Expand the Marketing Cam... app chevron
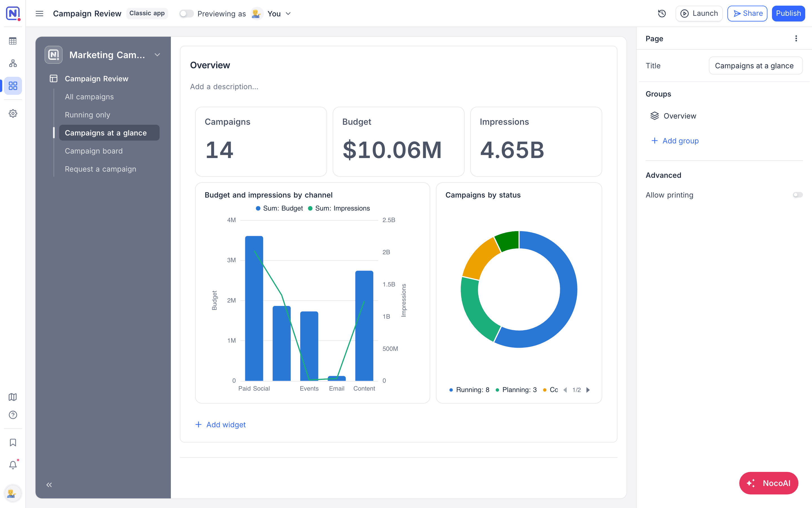812x508 pixels. [157, 55]
